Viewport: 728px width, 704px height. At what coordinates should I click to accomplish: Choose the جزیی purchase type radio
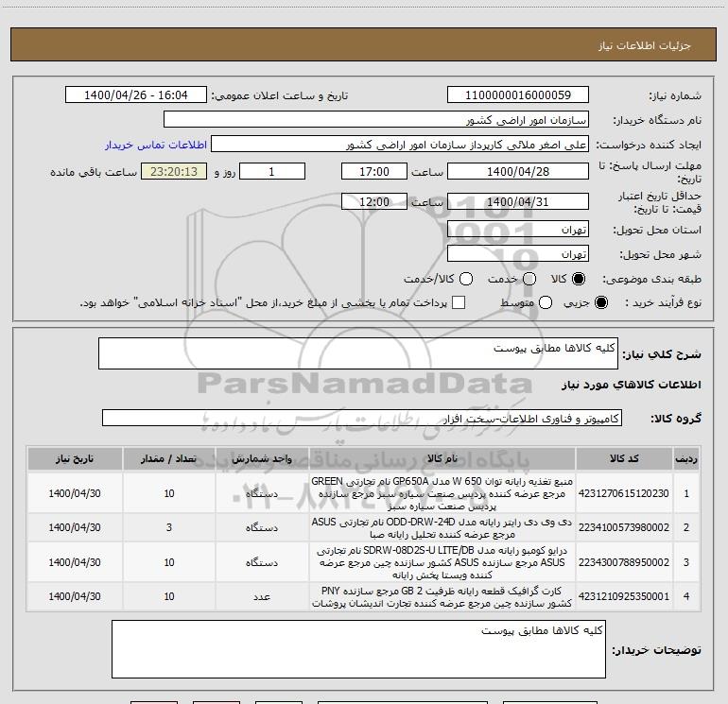coord(600,302)
